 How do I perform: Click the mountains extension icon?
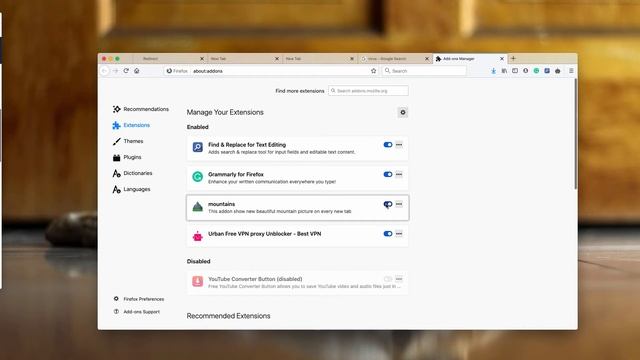pyautogui.click(x=198, y=207)
